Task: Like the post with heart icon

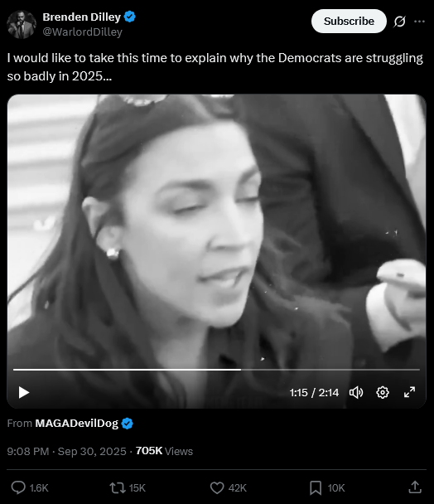Action: point(217,487)
